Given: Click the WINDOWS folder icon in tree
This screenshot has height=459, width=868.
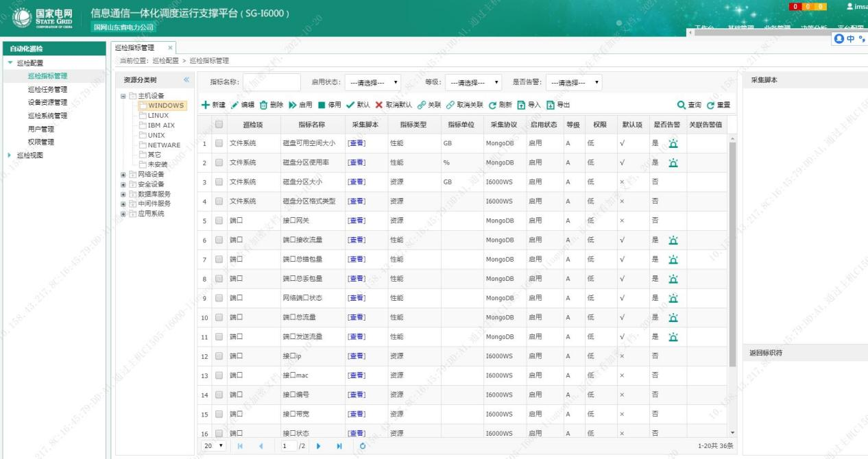Looking at the screenshot, I should (x=143, y=106).
